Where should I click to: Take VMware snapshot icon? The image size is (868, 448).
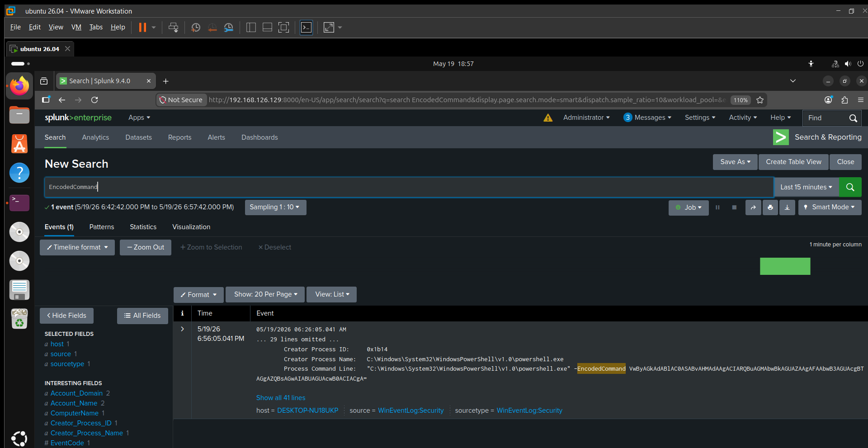coord(196,28)
